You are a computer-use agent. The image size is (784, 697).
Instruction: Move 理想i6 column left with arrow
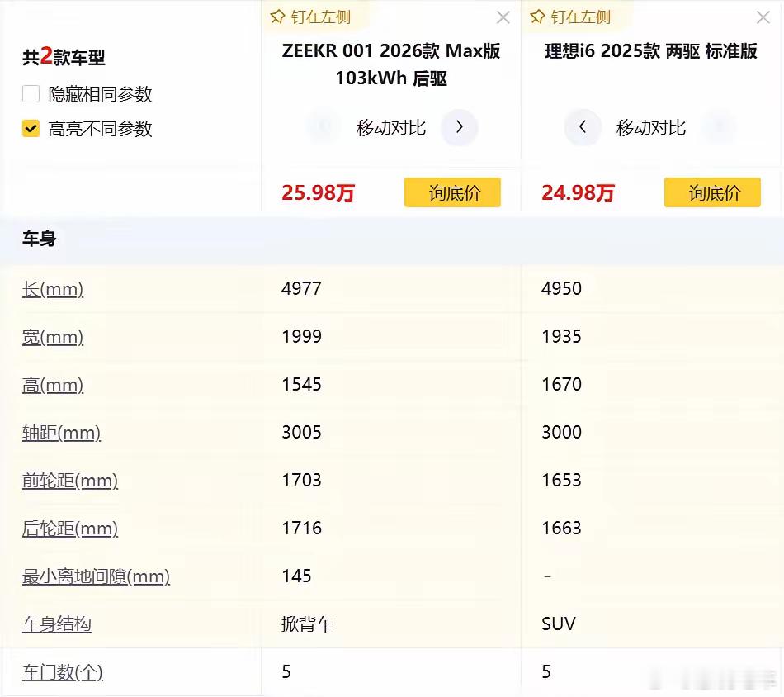(x=583, y=127)
